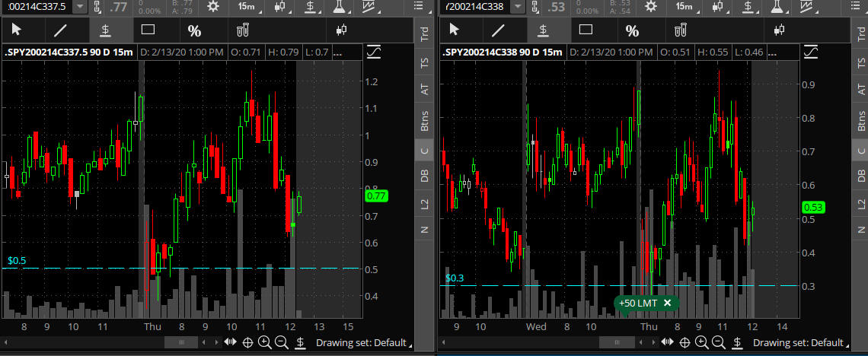868x356 pixels.
Task: Click the price level icon under the left chart
Action: click(300, 342)
